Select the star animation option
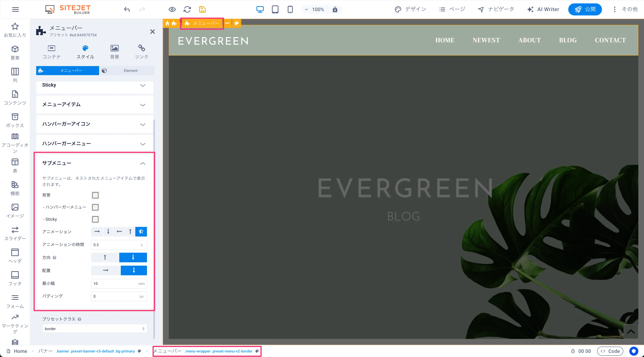Screen dimensions: 644x357 pyautogui.click(x=141, y=232)
